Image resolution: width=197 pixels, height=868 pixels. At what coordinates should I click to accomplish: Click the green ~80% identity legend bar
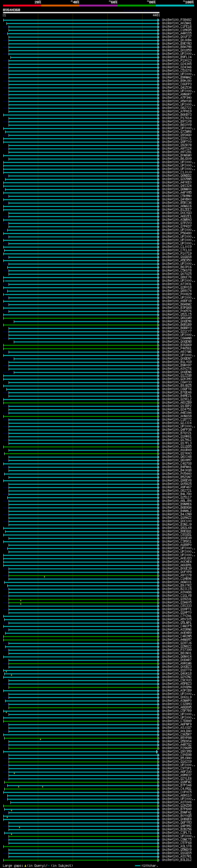coord(137,6)
